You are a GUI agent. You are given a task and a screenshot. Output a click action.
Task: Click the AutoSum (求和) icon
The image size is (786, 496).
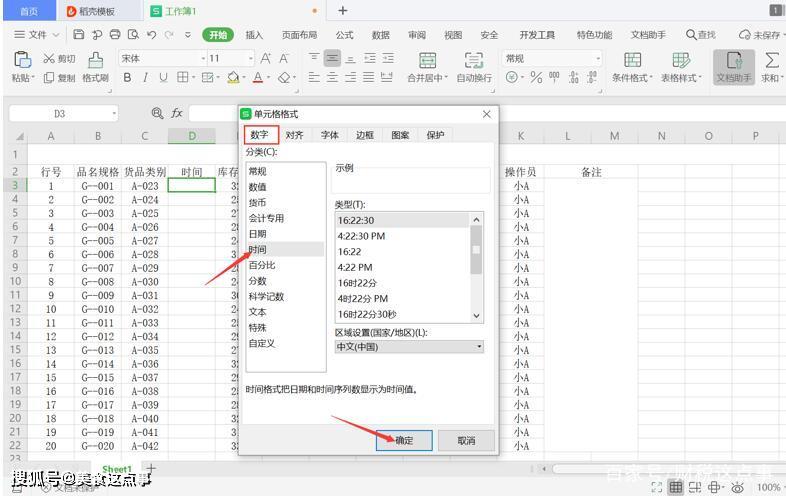pos(772,60)
